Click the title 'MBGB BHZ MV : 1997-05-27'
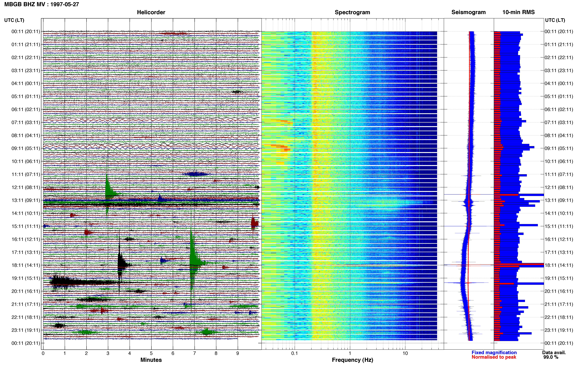Screen dimensions: 588x368 click(x=42, y=4)
